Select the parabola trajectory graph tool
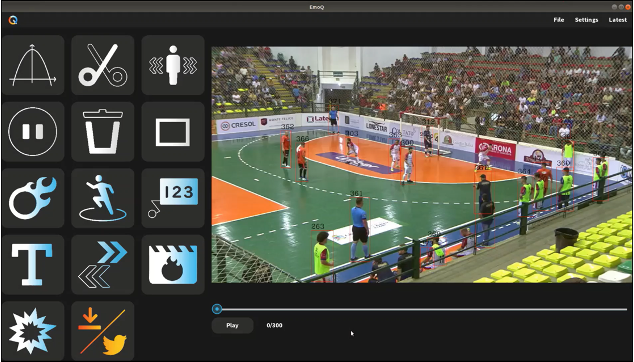 click(33, 65)
